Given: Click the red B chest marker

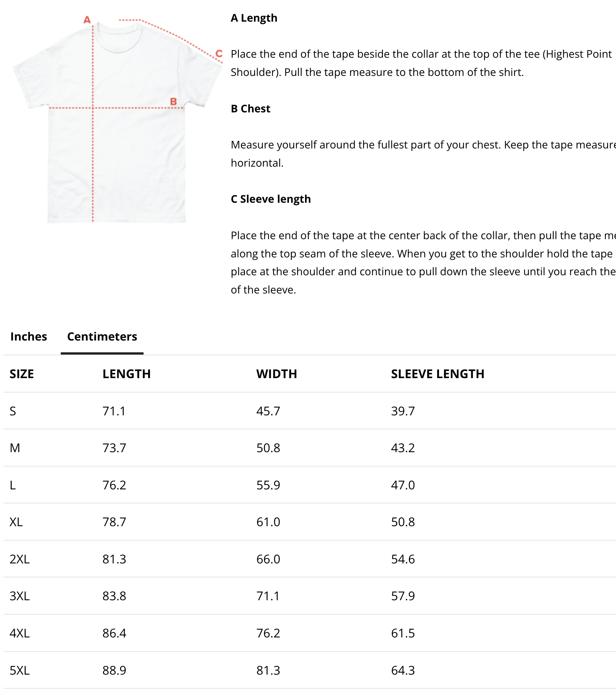Looking at the screenshot, I should coord(174,101).
